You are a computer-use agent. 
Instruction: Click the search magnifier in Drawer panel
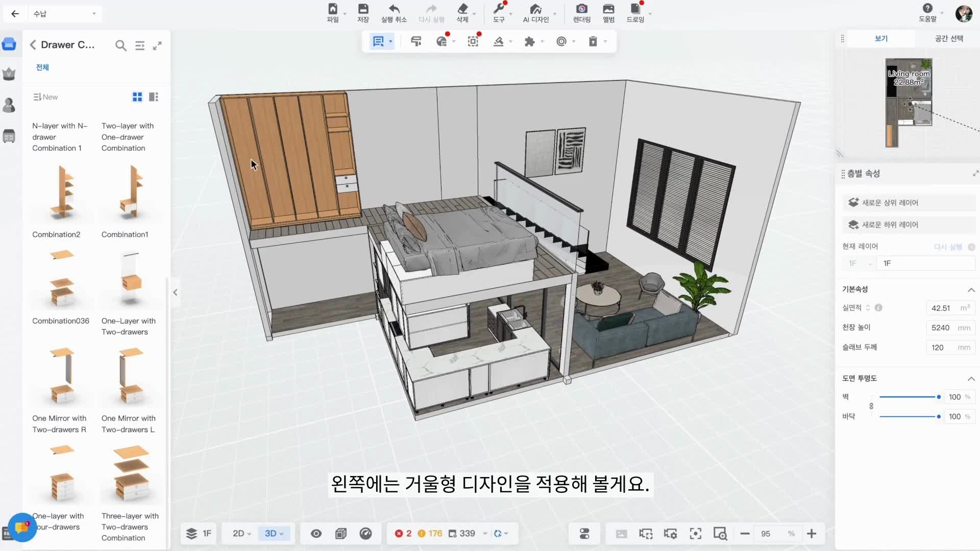click(120, 45)
